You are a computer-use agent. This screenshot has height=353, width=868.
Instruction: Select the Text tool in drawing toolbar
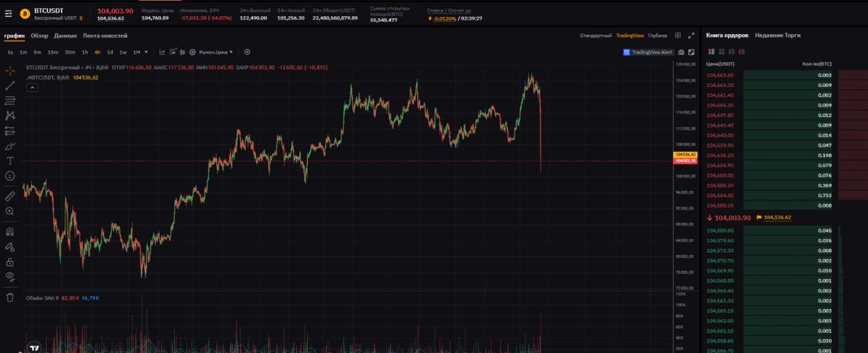point(10,160)
